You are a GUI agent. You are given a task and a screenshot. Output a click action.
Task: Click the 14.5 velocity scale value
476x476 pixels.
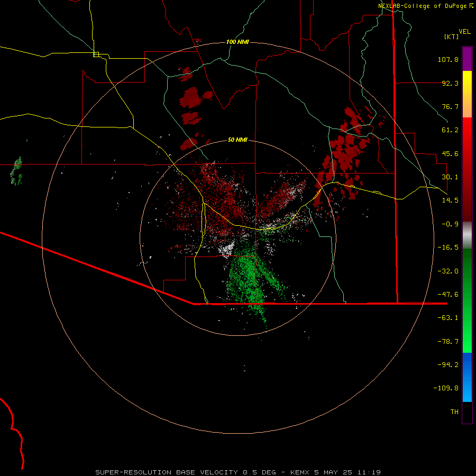[x=450, y=200]
